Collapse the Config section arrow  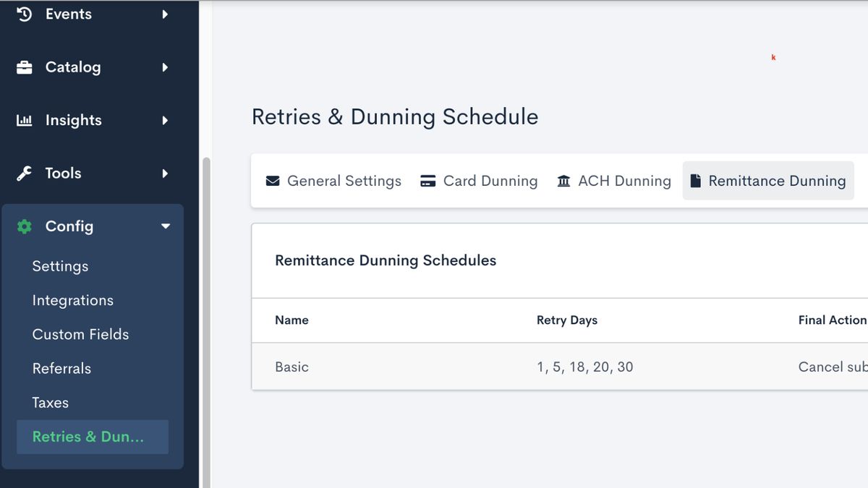pos(165,226)
